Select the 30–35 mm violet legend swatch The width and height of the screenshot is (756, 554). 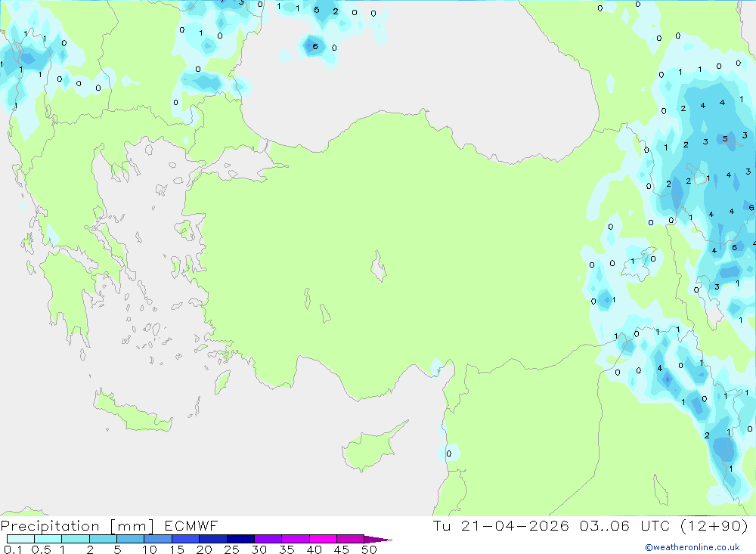268,539
